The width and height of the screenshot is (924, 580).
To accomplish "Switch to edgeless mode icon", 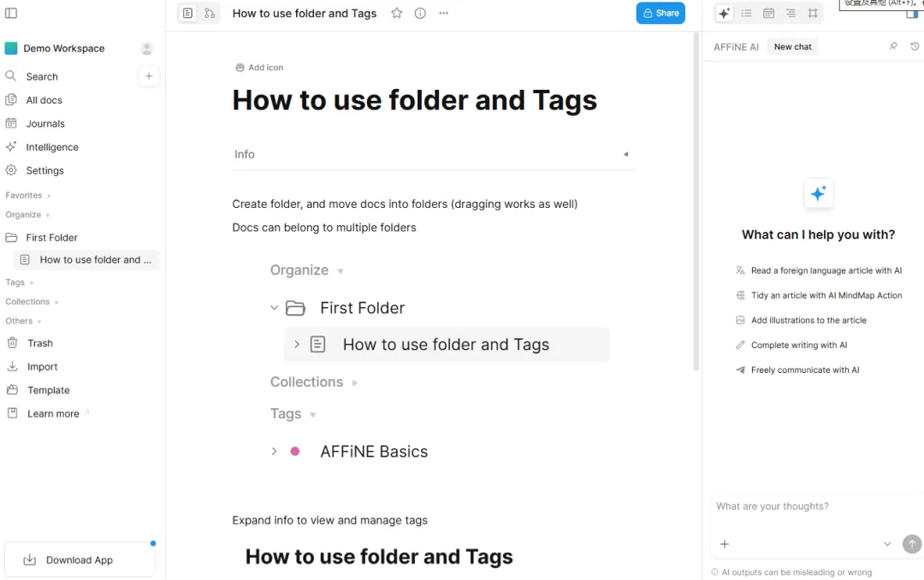I will point(210,13).
